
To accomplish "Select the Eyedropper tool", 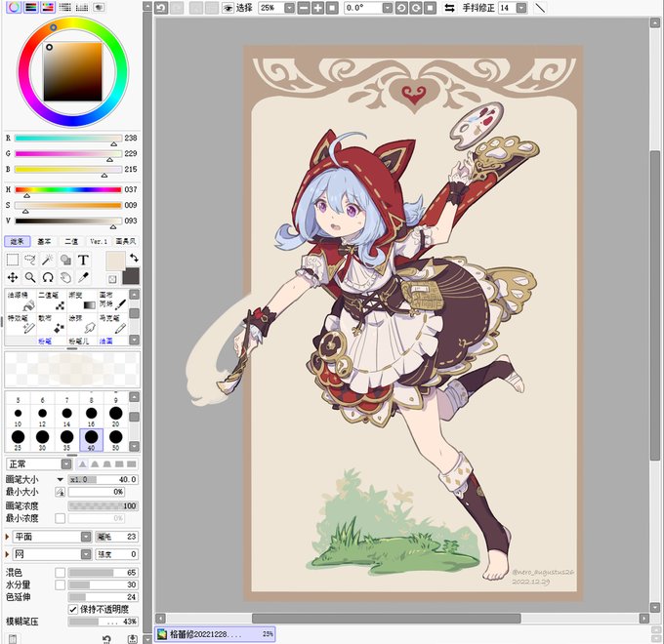I will (83, 277).
